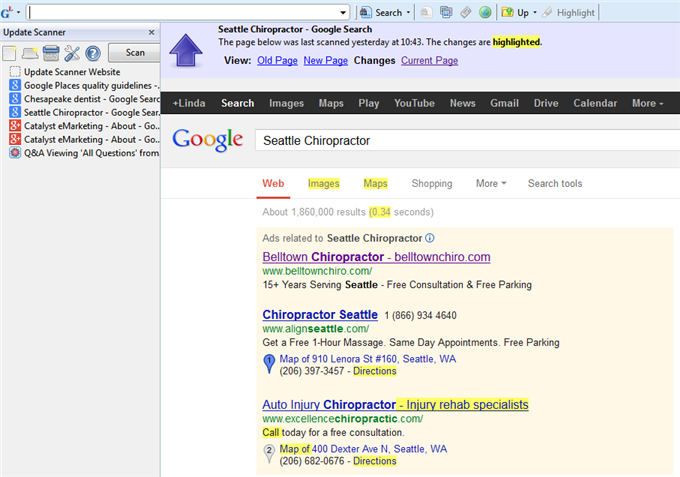Open Update Scanner preferences wrench icon

coord(72,53)
